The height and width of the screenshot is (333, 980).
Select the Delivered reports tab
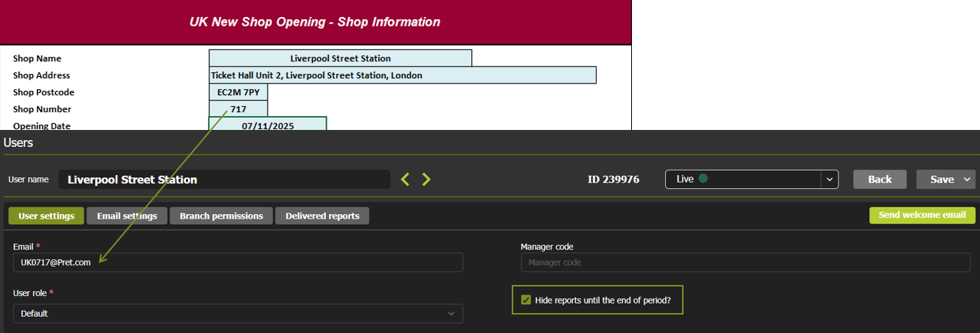[322, 216]
